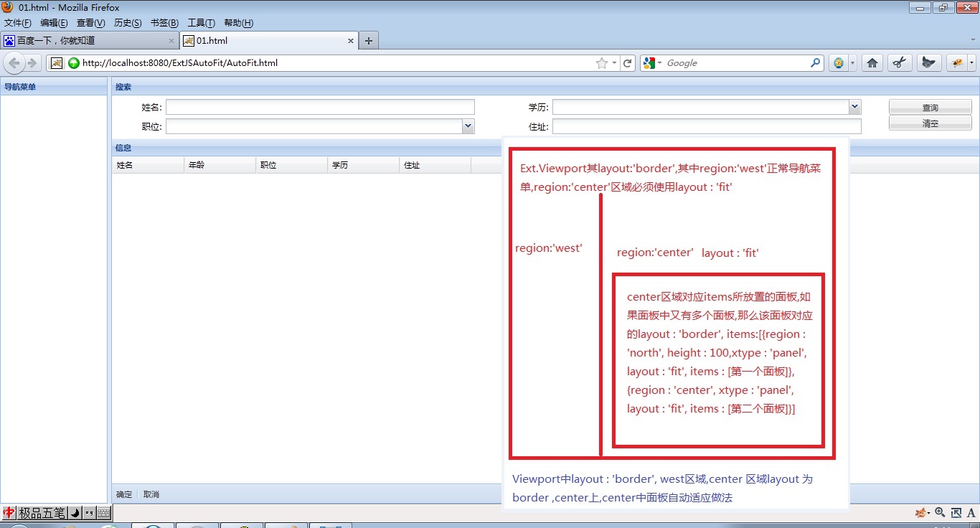Expand the 职位 combo box arrow

click(x=468, y=126)
